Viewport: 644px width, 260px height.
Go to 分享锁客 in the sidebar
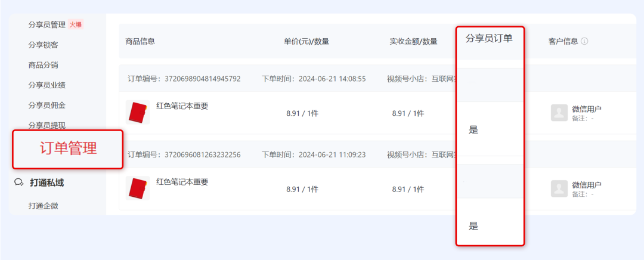43,45
